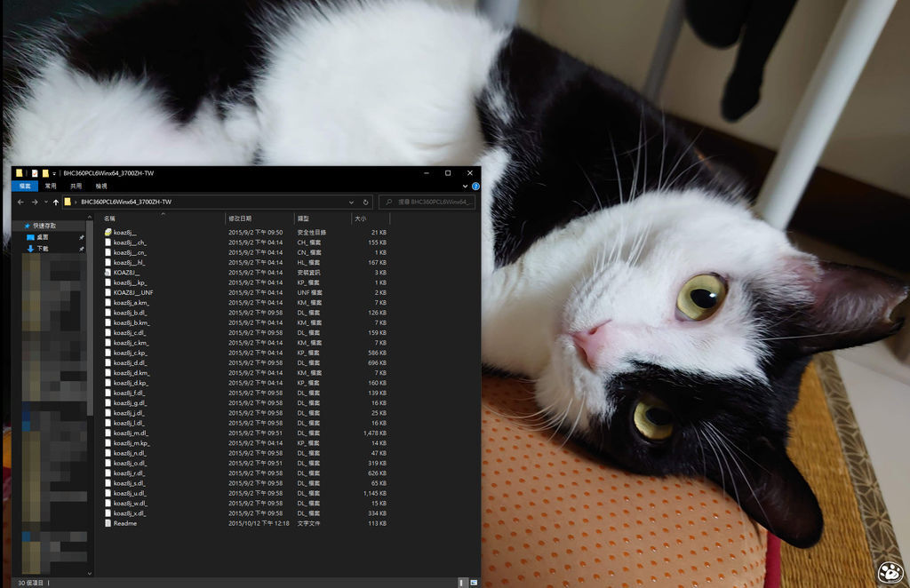910x588 pixels.
Task: Select the koaz8j__ security catalog file icon
Action: [108, 232]
